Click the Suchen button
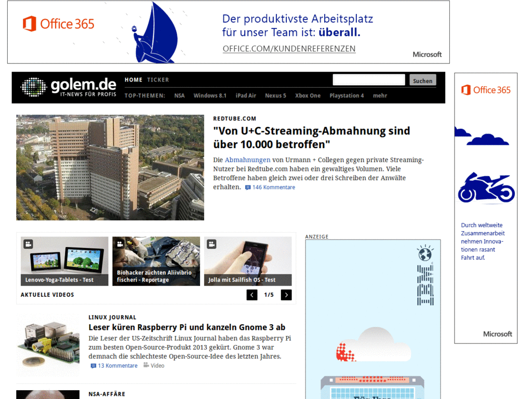The image size is (532, 399). click(x=423, y=80)
